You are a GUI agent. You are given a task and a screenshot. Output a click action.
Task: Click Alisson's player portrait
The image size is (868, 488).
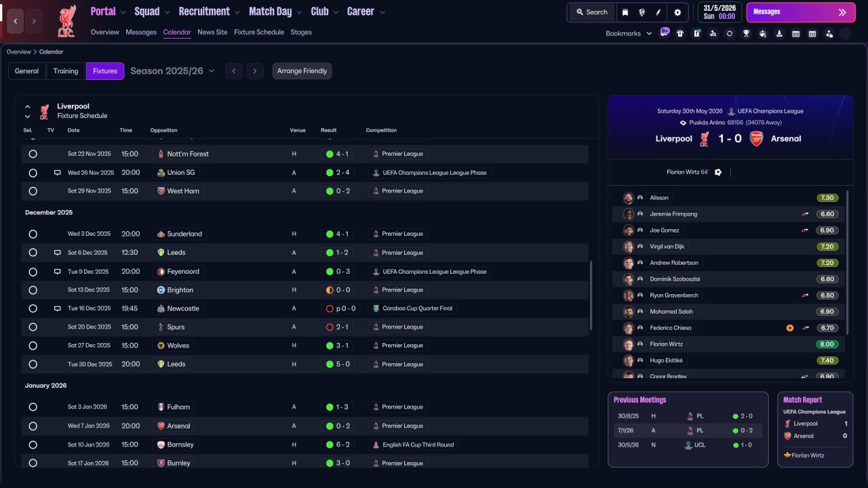click(629, 198)
